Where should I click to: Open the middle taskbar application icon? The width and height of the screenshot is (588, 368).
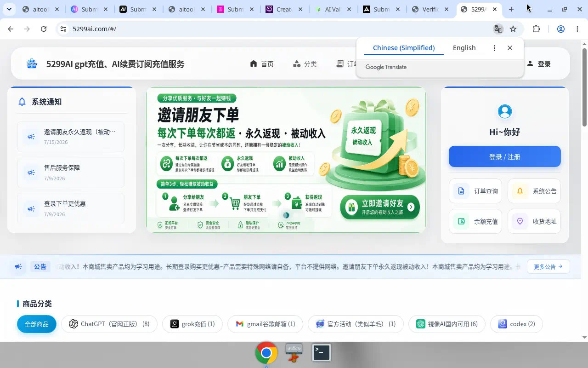click(294, 353)
